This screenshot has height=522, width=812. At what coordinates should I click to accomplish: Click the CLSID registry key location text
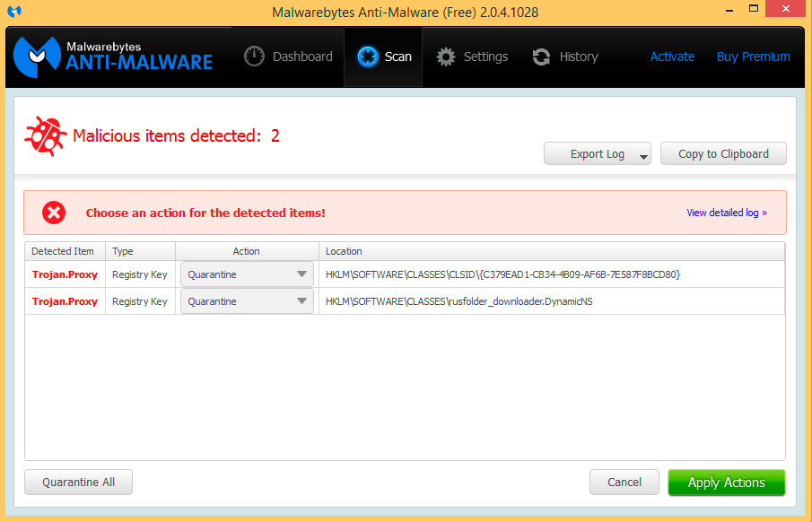502,274
